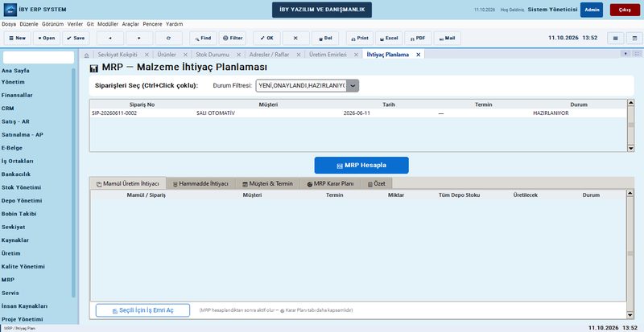Export using the Excel toolbar button
This screenshot has height=332, width=644.
[x=389, y=38]
